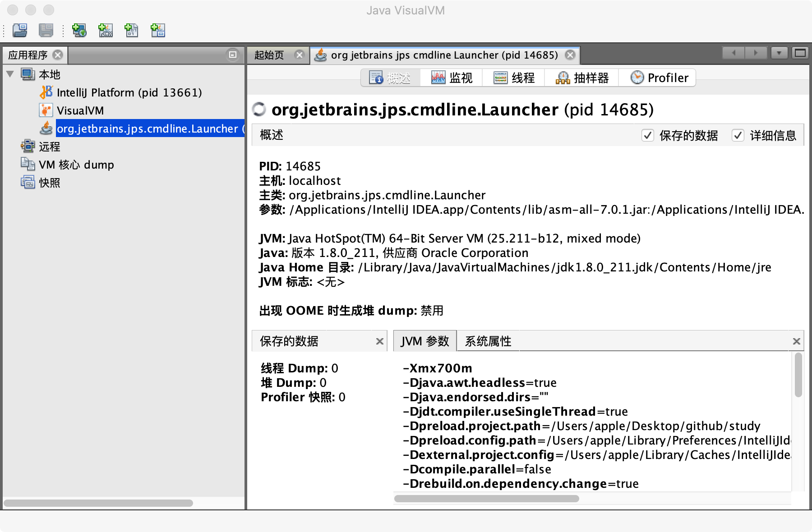Click the 快照 snapshots icon

[28, 183]
